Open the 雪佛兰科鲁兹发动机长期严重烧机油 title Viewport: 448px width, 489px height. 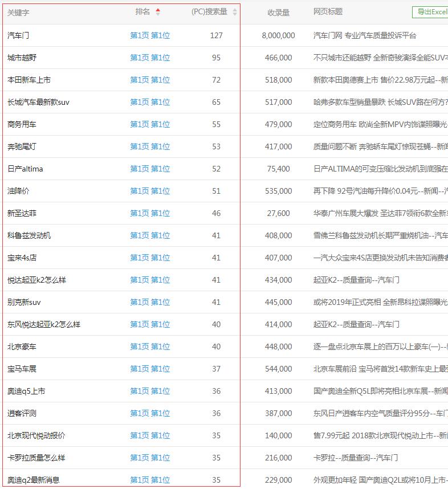[x=380, y=235]
